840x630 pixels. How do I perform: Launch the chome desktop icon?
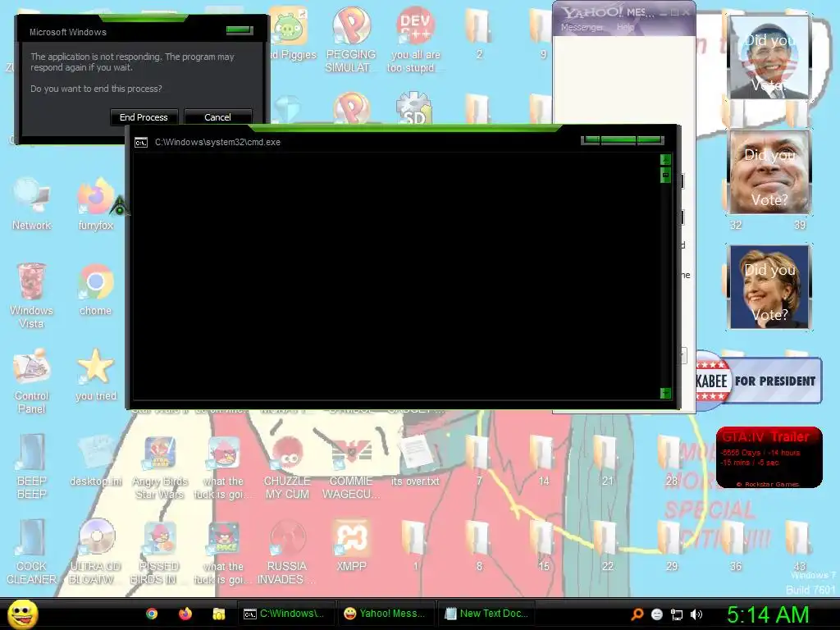[x=96, y=290]
